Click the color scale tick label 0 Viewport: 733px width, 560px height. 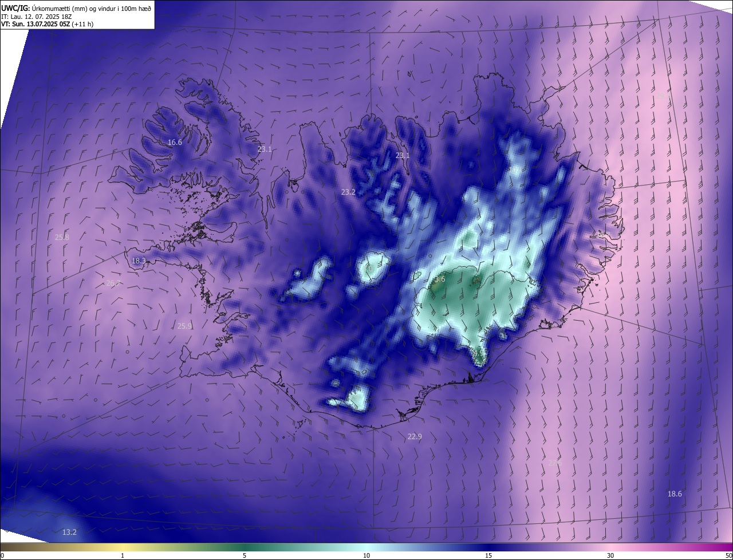[2, 556]
